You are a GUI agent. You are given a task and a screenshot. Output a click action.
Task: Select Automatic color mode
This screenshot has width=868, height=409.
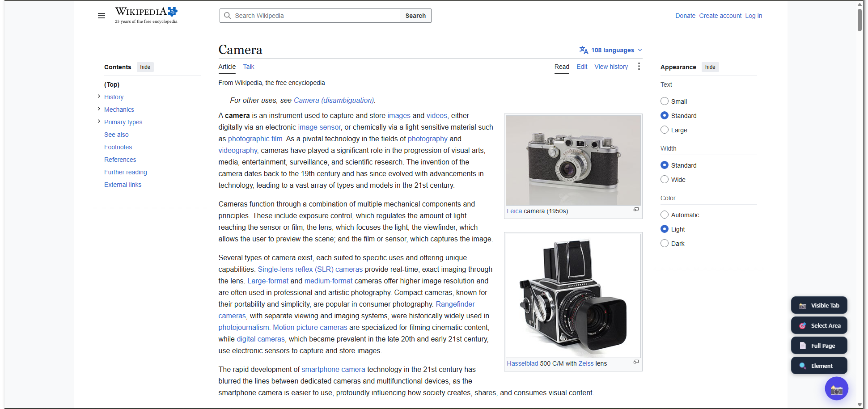(665, 215)
